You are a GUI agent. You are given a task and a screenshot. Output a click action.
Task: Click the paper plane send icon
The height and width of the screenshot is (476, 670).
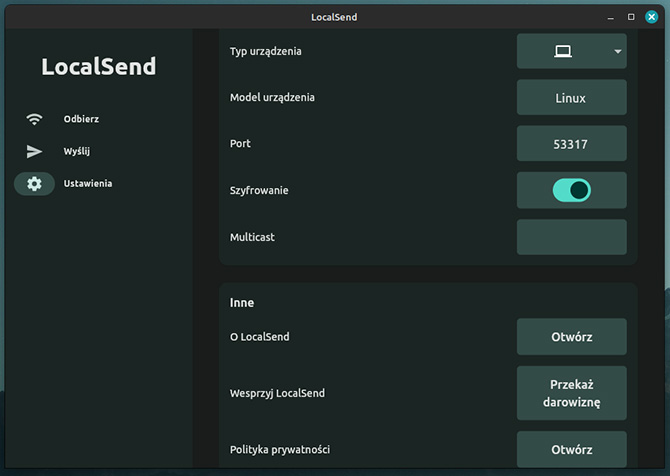34,151
